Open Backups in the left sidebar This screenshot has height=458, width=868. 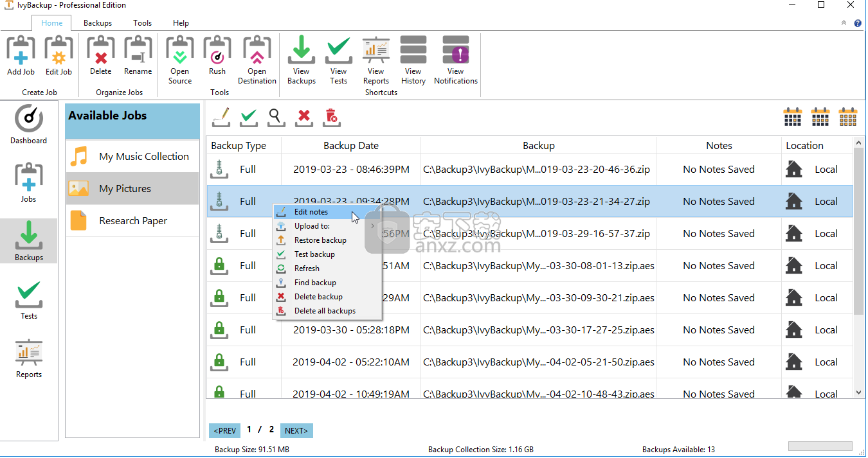click(28, 241)
